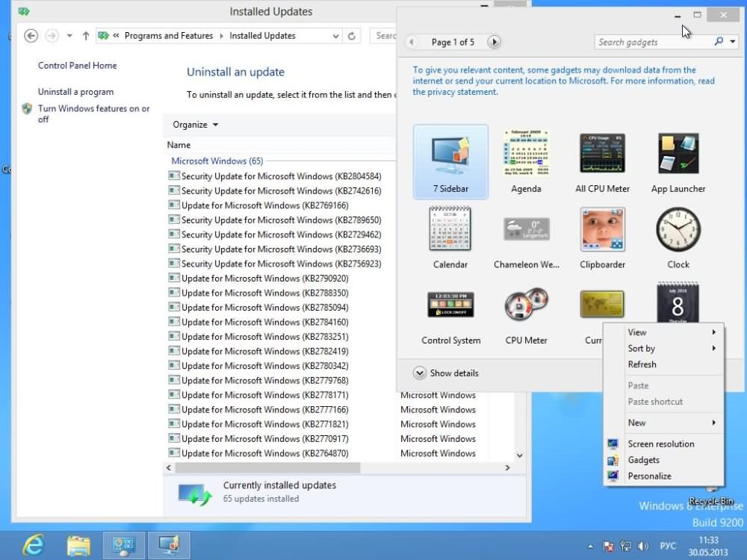Go to next gadget gallery page
The width and height of the screenshot is (747, 560).
tap(494, 43)
